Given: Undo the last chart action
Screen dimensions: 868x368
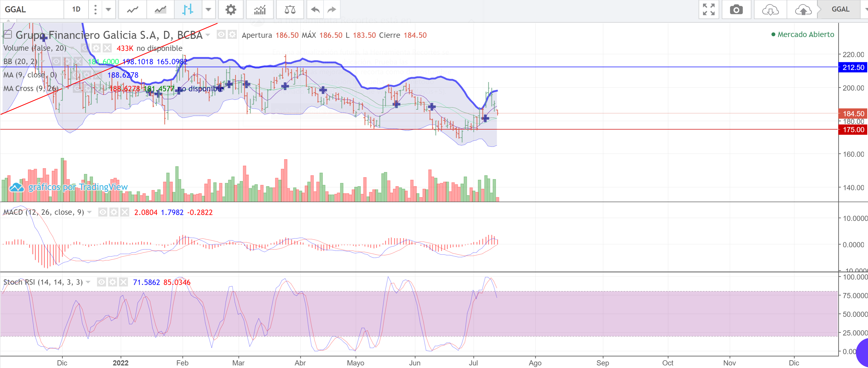Looking at the screenshot, I should point(315,10).
